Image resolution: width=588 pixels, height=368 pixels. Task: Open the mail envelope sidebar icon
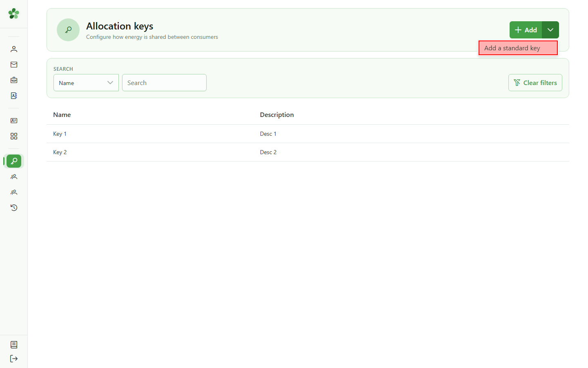pos(14,65)
